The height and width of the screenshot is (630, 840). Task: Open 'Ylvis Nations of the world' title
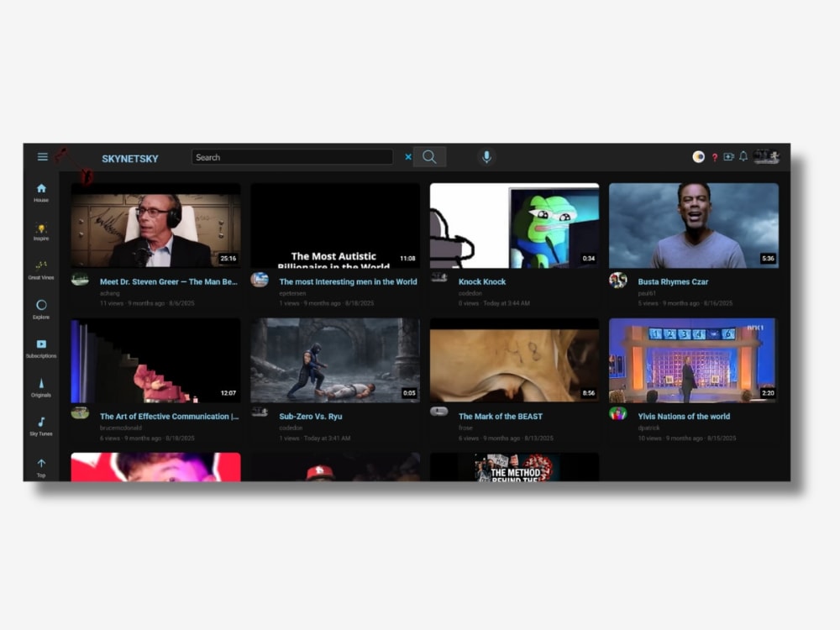click(x=684, y=417)
